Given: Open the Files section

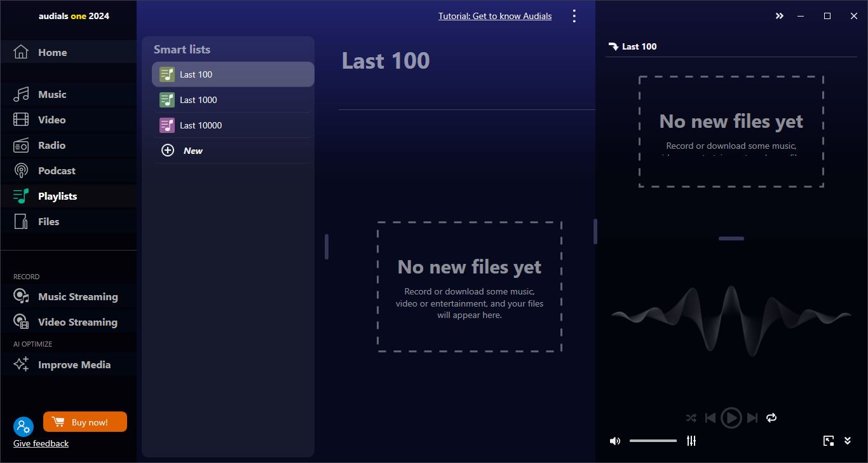Looking at the screenshot, I should pos(68,221).
